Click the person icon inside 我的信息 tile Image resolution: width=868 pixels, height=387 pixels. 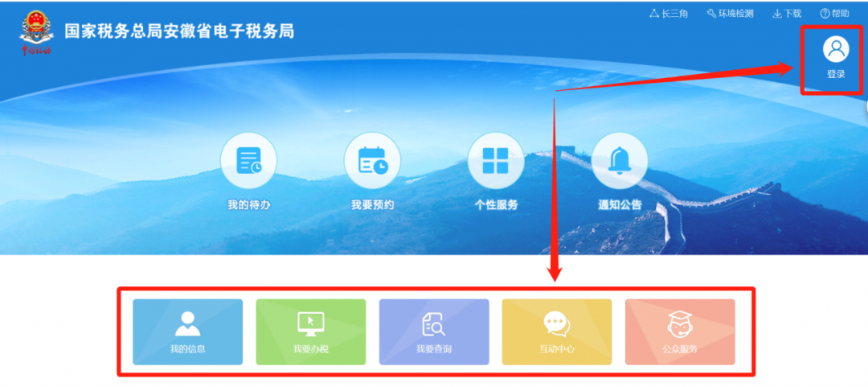(187, 323)
